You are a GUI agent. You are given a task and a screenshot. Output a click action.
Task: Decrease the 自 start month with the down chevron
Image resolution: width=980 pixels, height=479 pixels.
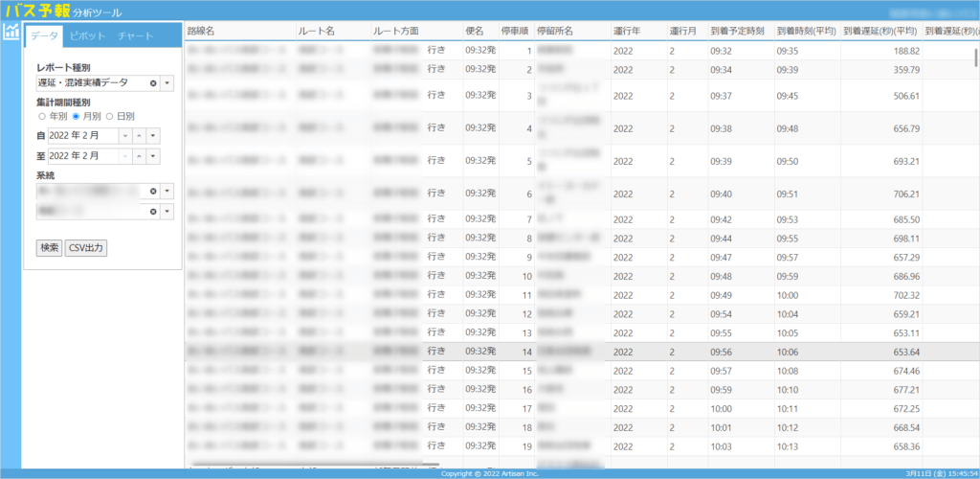(x=126, y=136)
